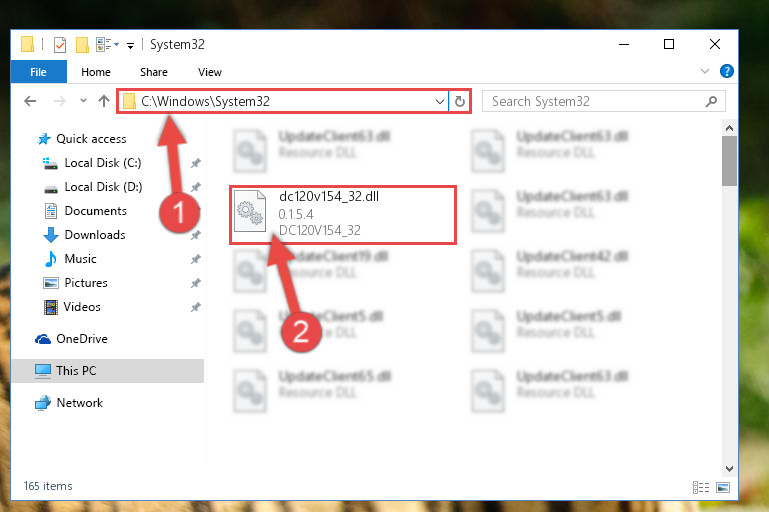Open the Help question mark icon

click(726, 71)
